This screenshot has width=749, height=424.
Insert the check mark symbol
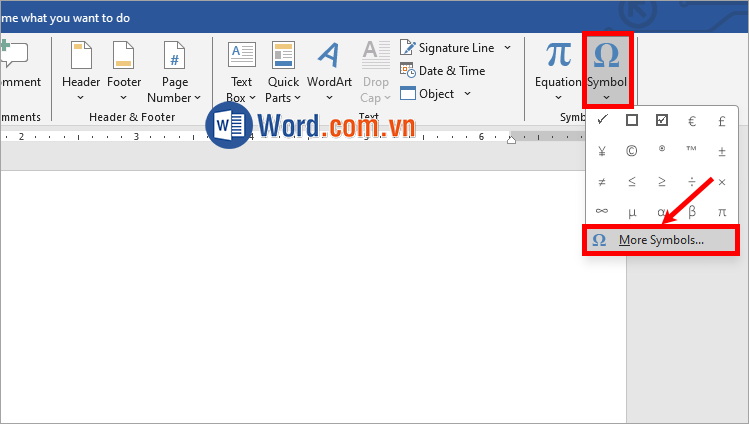pyautogui.click(x=602, y=120)
